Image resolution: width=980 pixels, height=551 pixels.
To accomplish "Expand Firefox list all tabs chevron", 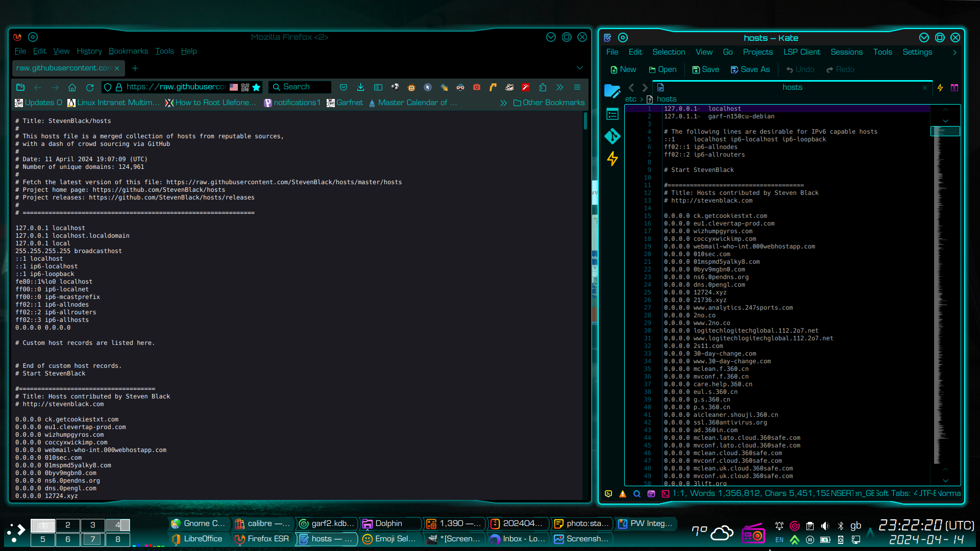I will [x=580, y=68].
